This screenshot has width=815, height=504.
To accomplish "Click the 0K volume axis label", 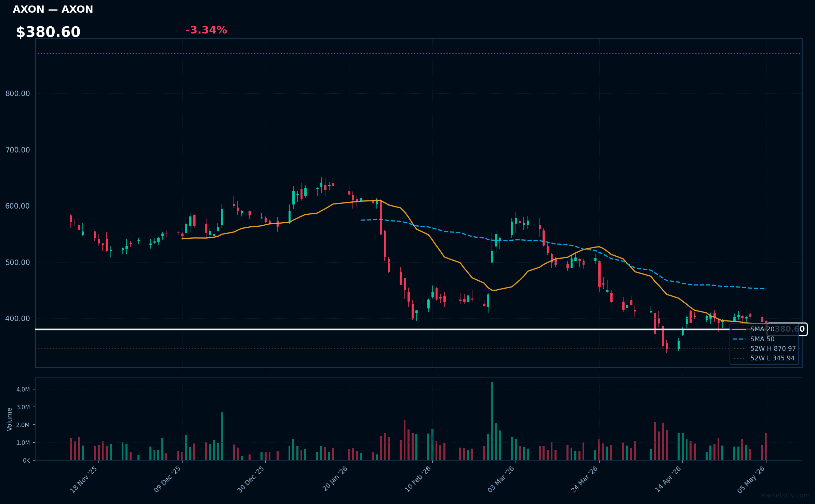I will coord(26,461).
